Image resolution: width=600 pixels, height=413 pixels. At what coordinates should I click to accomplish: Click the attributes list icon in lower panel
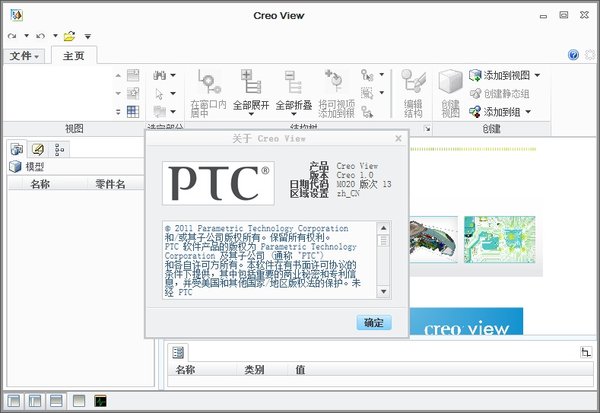(x=178, y=352)
